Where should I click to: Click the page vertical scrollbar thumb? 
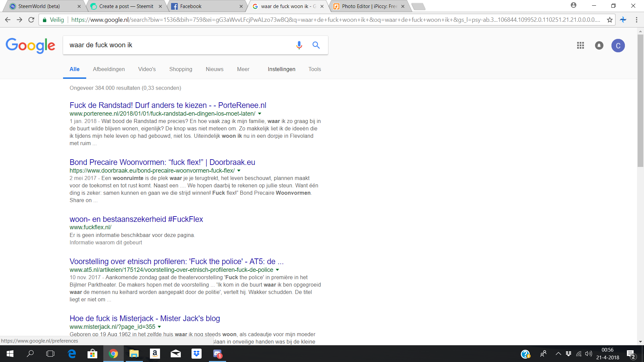pos(640,101)
